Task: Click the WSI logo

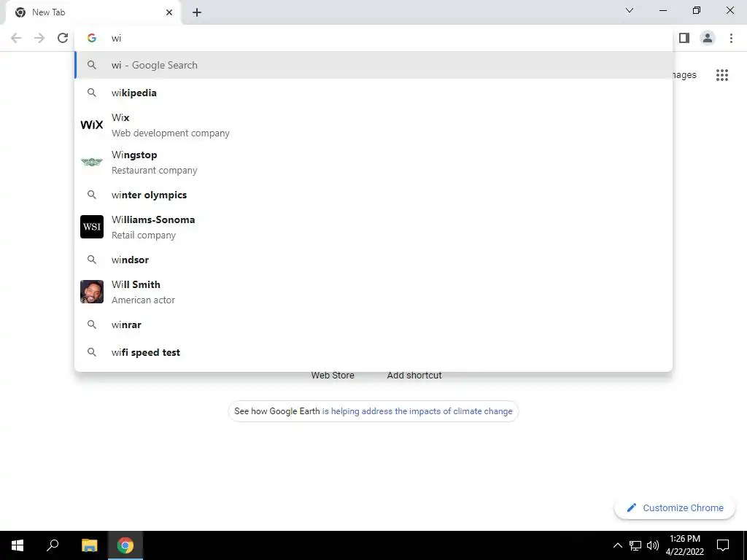Action: [92, 227]
